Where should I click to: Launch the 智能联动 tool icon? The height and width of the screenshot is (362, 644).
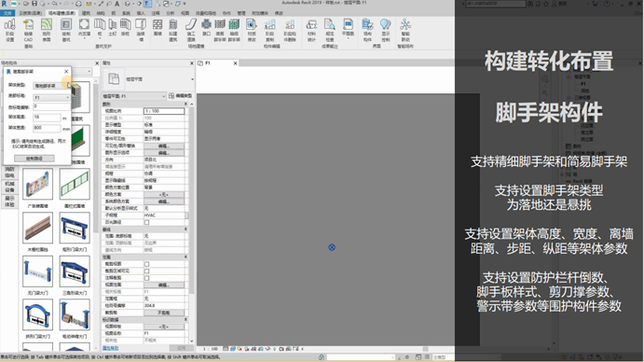(x=405, y=31)
